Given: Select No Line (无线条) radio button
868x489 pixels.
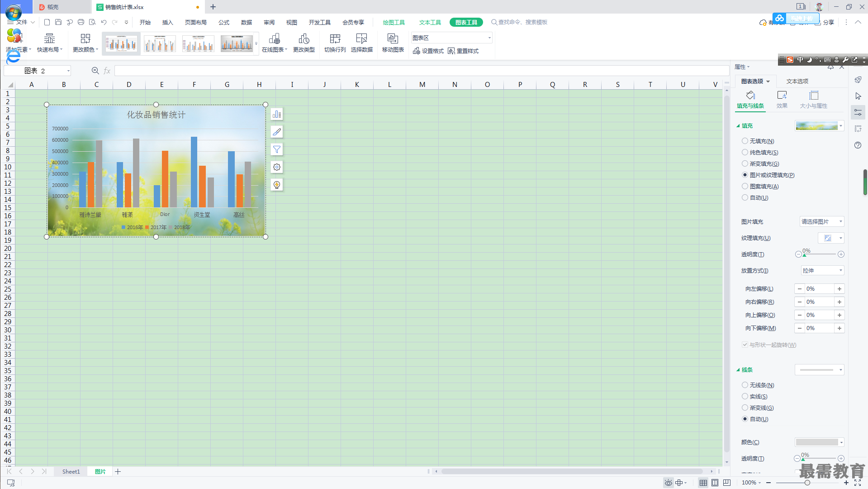Looking at the screenshot, I should click(745, 385).
